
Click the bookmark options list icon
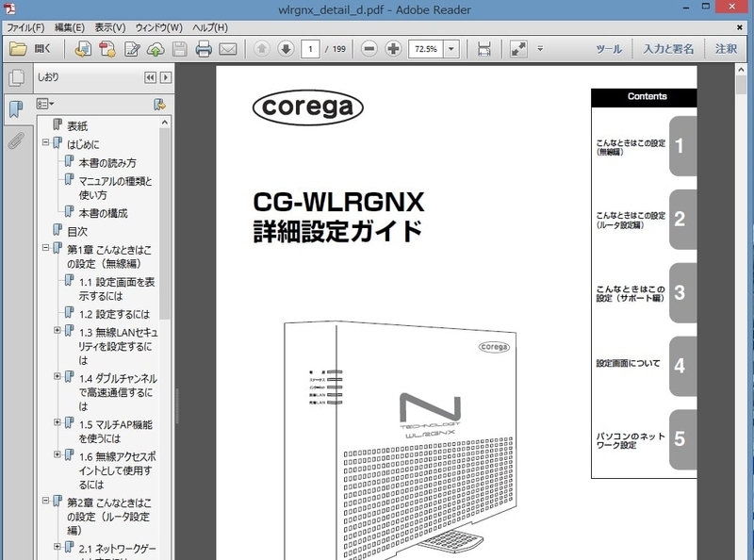tap(44, 104)
